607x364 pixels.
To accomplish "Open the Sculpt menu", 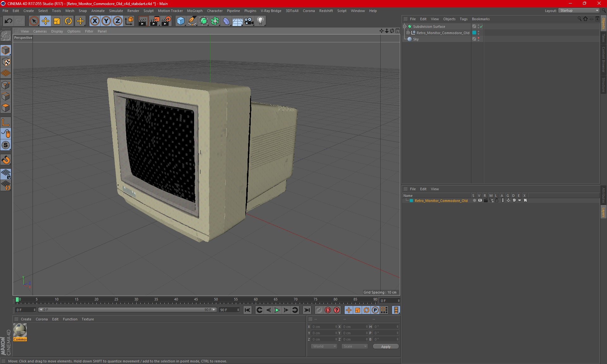I will coord(148,11).
